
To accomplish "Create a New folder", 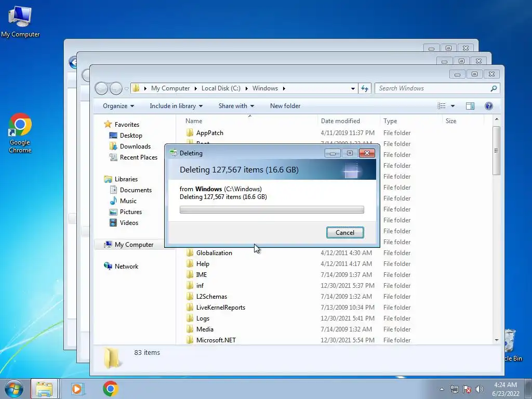I will pos(285,106).
